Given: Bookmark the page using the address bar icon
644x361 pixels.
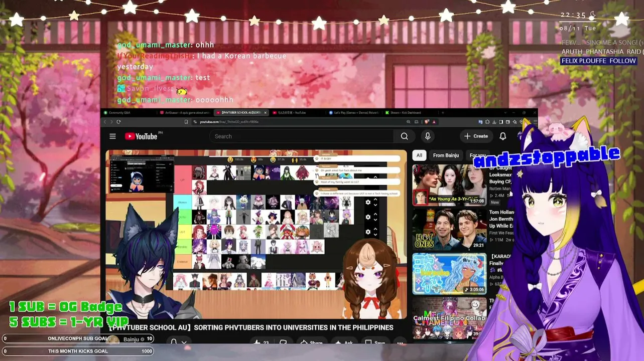Looking at the screenshot, I should click(186, 122).
